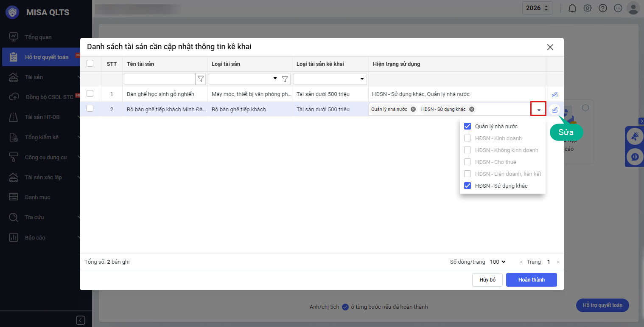Click the Hủy bỏ button
The height and width of the screenshot is (327, 644).
(x=487, y=280)
